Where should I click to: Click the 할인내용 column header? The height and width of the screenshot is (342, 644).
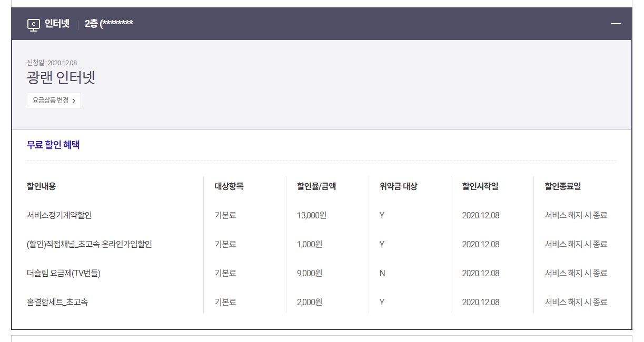click(x=41, y=186)
